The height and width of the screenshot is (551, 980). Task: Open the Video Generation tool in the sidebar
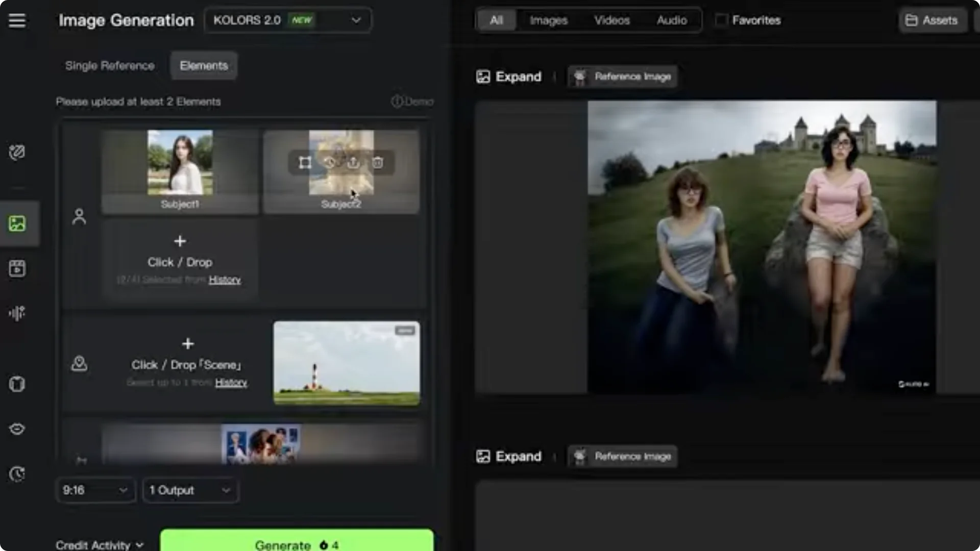[17, 269]
